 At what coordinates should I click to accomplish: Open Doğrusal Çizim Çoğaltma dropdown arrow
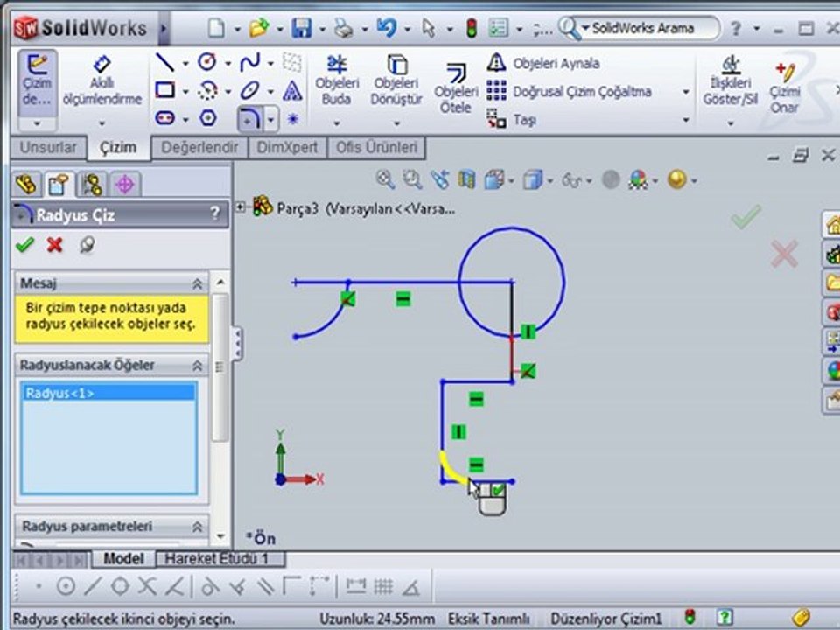pyautogui.click(x=686, y=92)
